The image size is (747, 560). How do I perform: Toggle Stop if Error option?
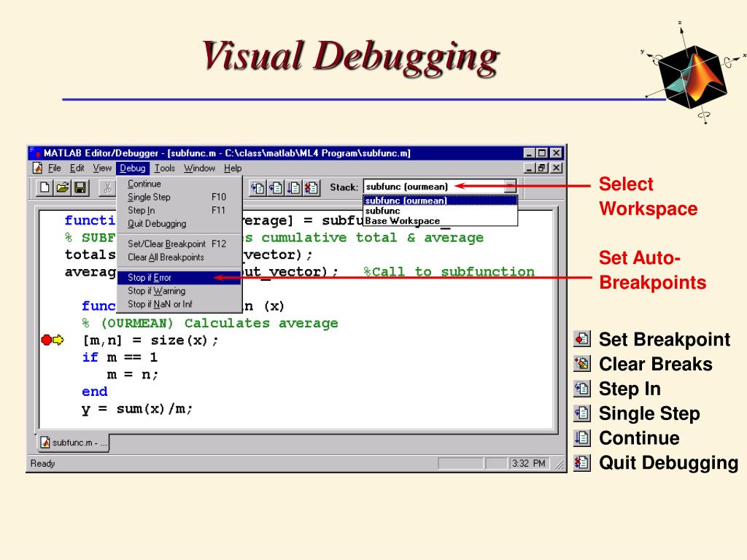[179, 278]
